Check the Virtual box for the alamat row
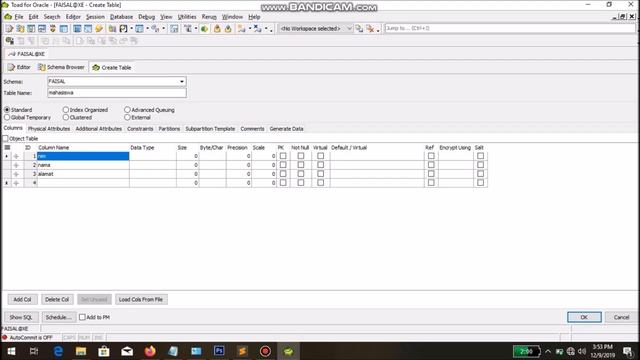This screenshot has height=360, width=640. (x=320, y=174)
